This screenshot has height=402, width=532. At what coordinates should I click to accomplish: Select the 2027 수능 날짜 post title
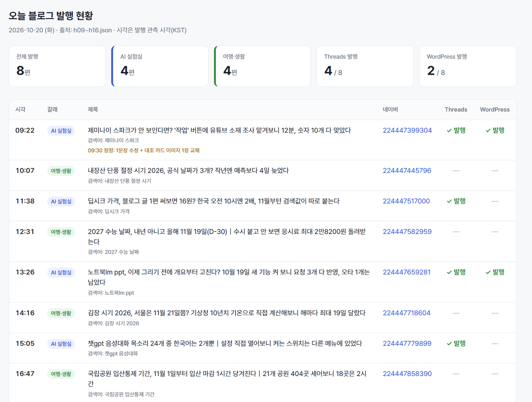[227, 237]
